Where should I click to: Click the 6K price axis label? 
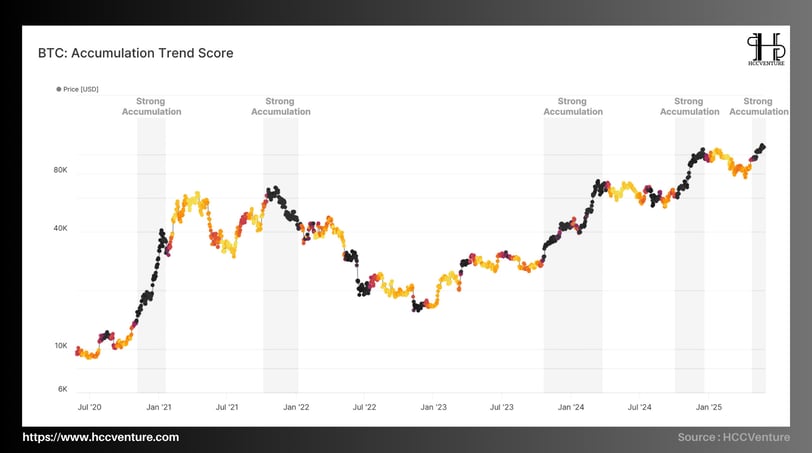63,389
